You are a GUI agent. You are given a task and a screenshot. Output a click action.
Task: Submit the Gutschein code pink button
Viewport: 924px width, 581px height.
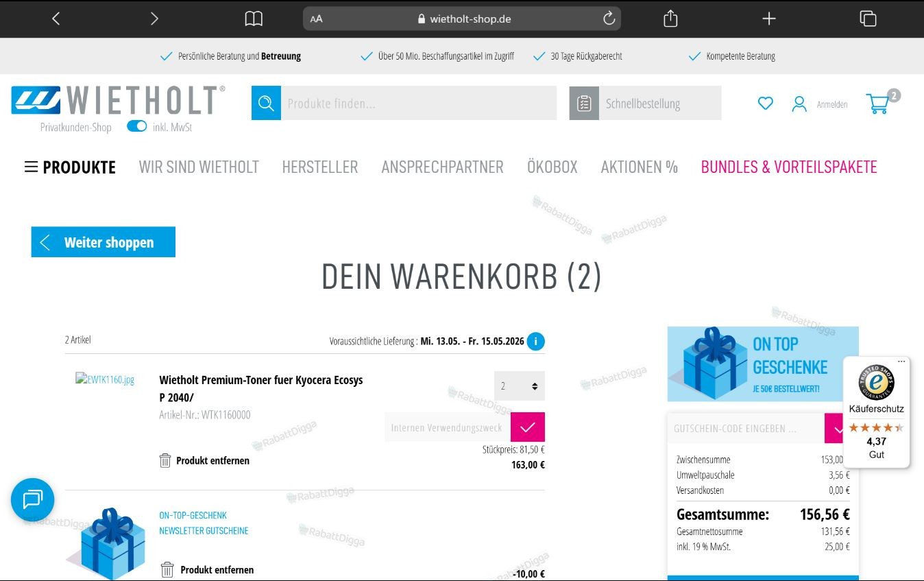(x=836, y=428)
